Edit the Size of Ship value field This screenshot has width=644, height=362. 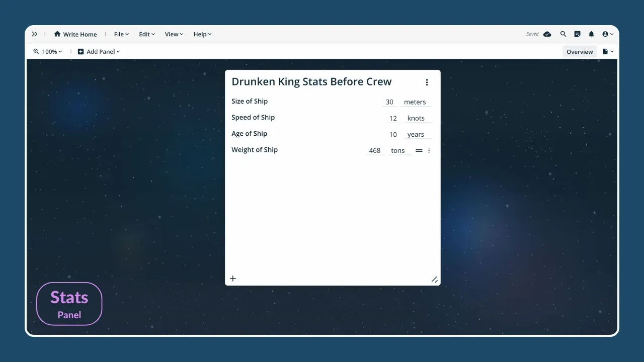point(389,102)
